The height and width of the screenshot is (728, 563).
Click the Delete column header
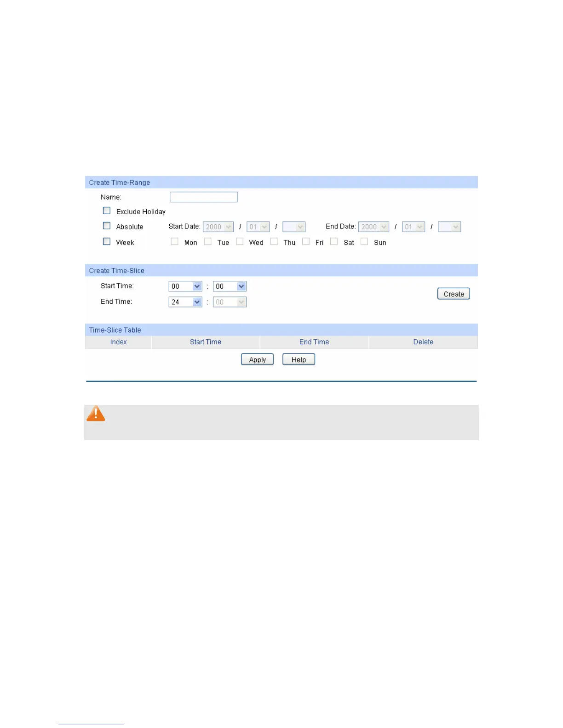423,342
